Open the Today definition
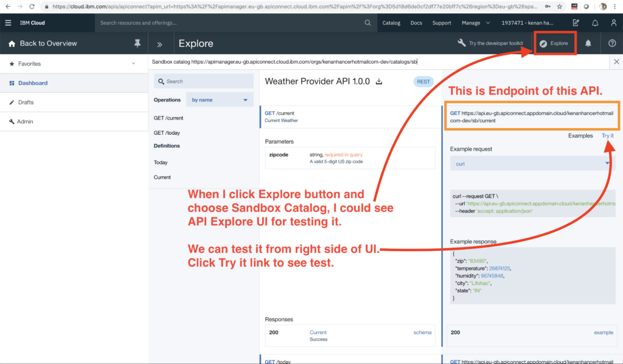This screenshot has width=623, height=364. coord(161,162)
